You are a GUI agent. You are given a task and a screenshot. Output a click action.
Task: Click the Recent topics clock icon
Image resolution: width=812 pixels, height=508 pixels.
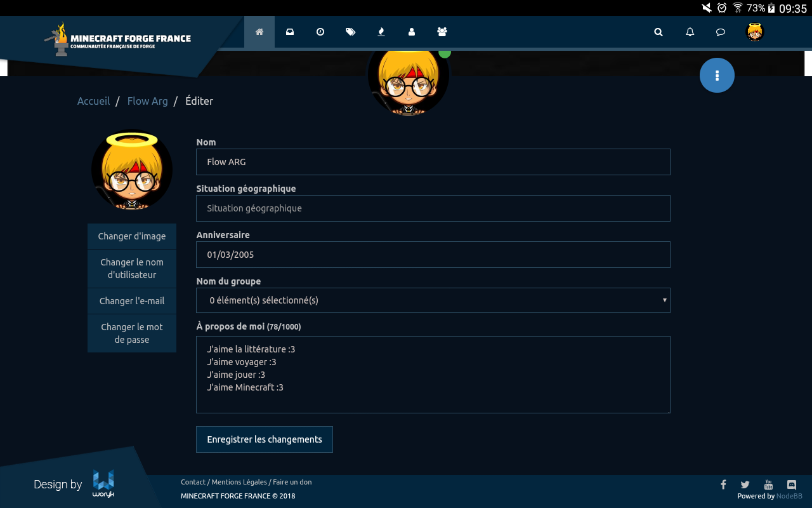click(320, 32)
